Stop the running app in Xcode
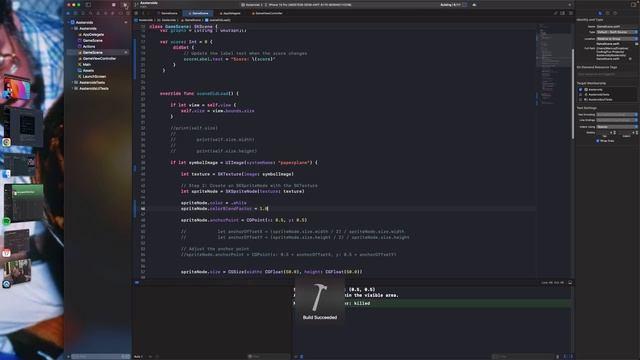 (x=113, y=5)
